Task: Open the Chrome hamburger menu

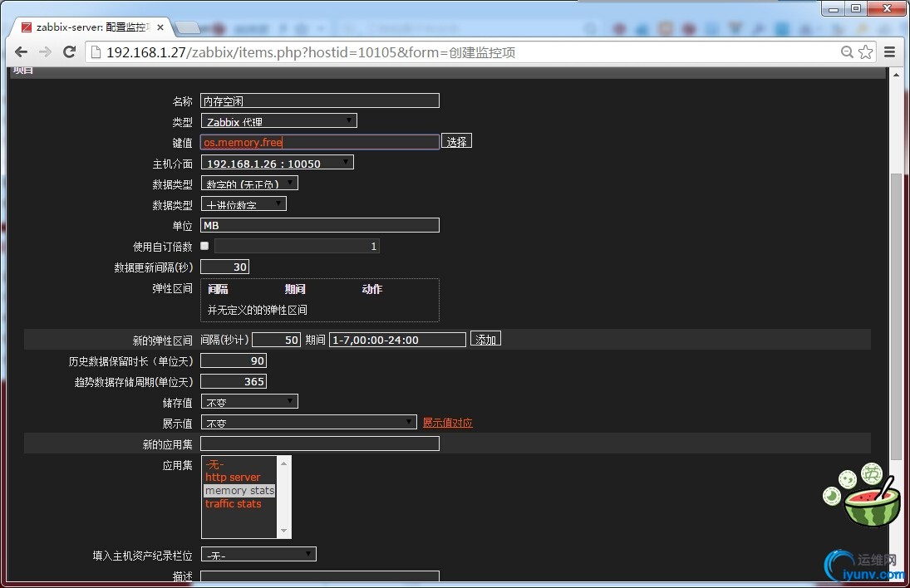Action: pyautogui.click(x=889, y=52)
